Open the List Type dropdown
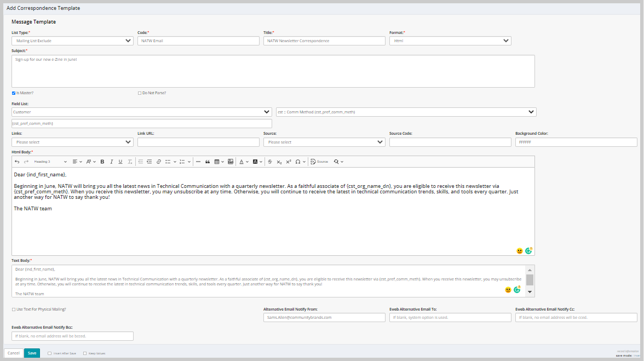Screen dimensions: 644x361 [x=72, y=41]
